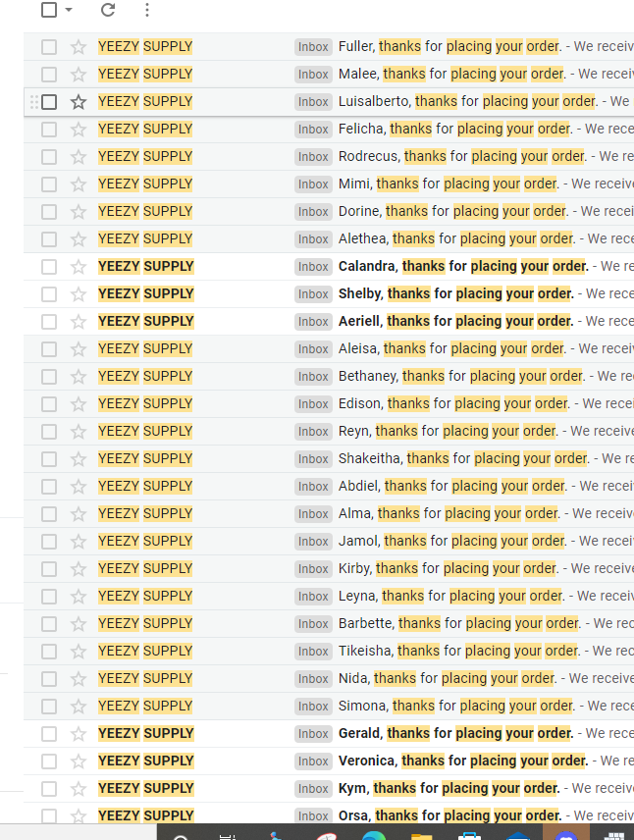
Task: Select checkbox for Leyna email
Action: (49, 597)
